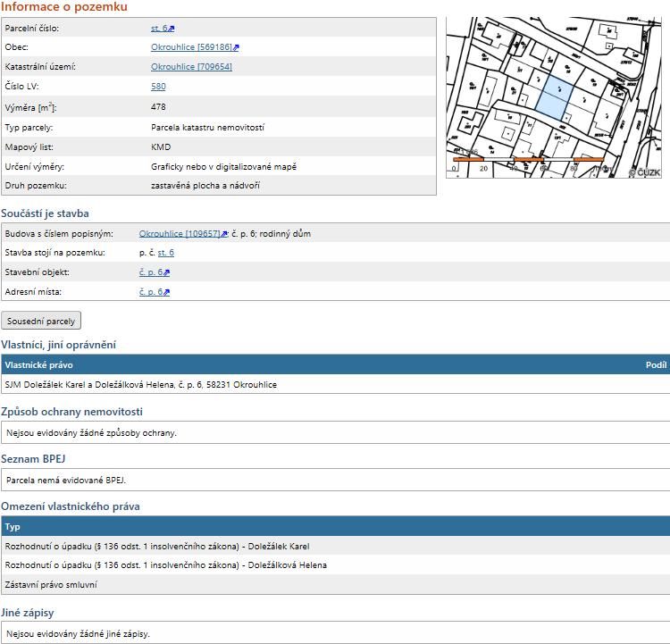670x644 pixels.
Task: Open the Stavební objekt link č. p. 6
Action: (151, 272)
